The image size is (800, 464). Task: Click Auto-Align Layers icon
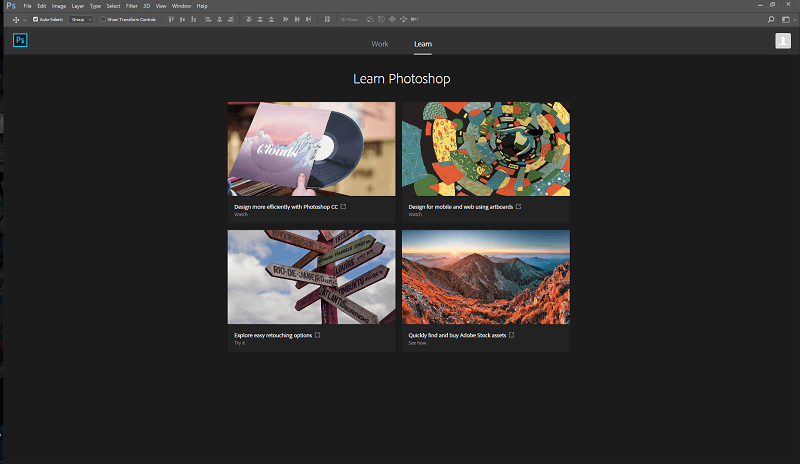click(327, 19)
